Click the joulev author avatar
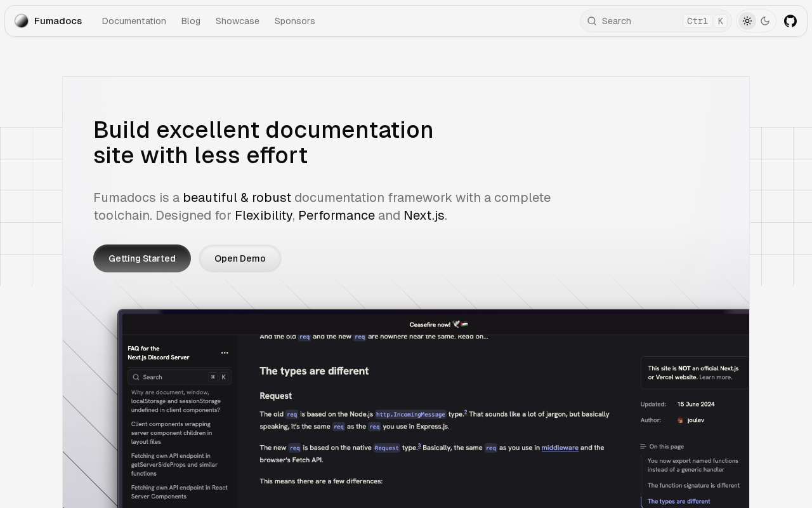This screenshot has width=812, height=508. click(x=681, y=420)
